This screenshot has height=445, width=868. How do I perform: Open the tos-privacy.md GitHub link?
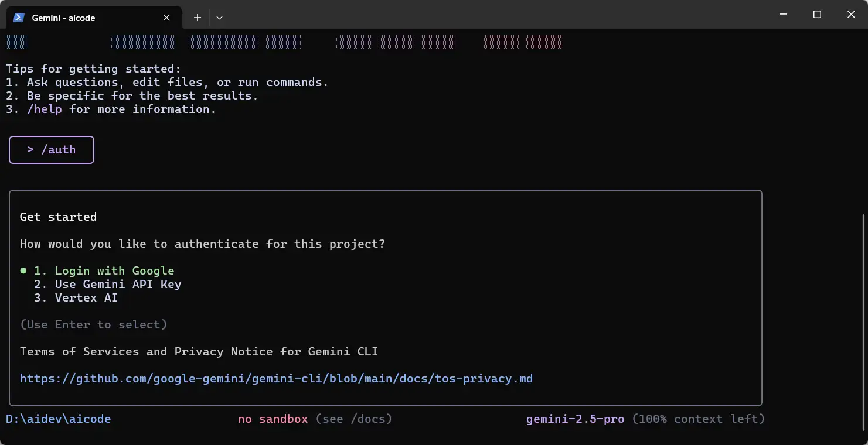(x=276, y=378)
